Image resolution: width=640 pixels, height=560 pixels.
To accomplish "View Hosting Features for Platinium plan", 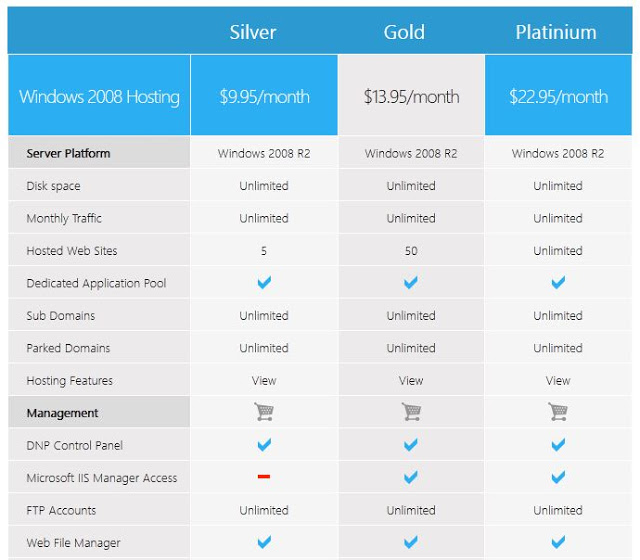I will coord(558,380).
